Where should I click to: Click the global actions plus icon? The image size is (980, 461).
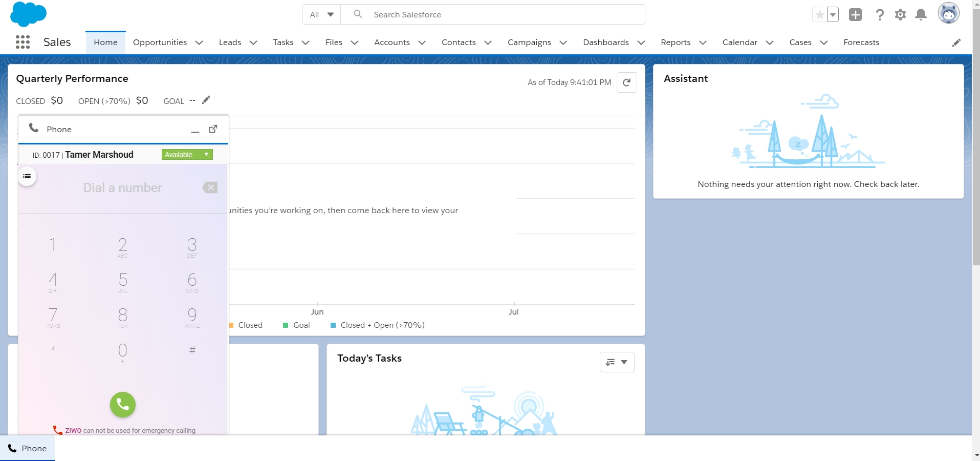855,15
